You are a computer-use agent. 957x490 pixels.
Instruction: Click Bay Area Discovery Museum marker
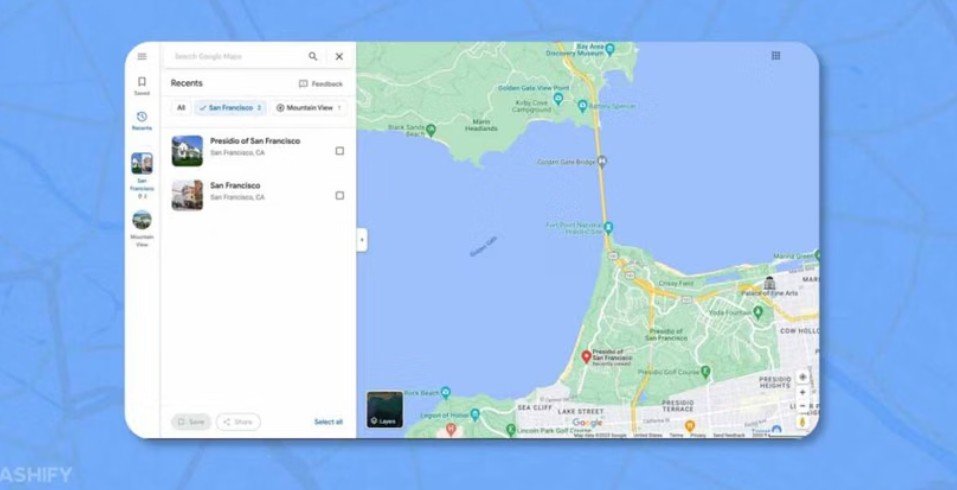tap(609, 48)
